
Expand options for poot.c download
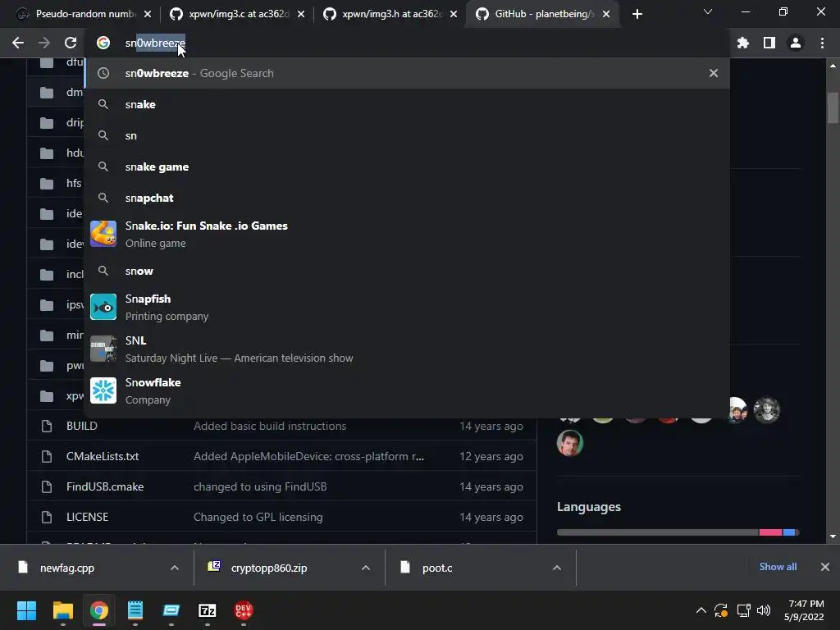(557, 568)
